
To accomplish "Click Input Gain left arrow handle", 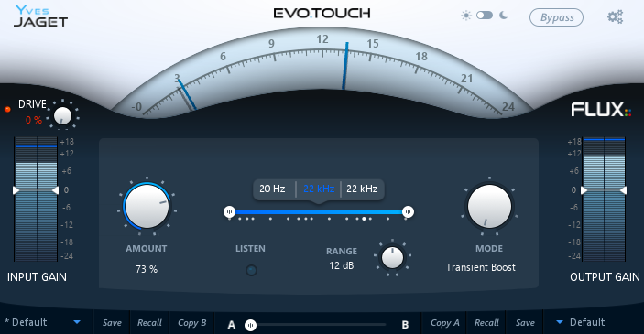I will [16, 190].
